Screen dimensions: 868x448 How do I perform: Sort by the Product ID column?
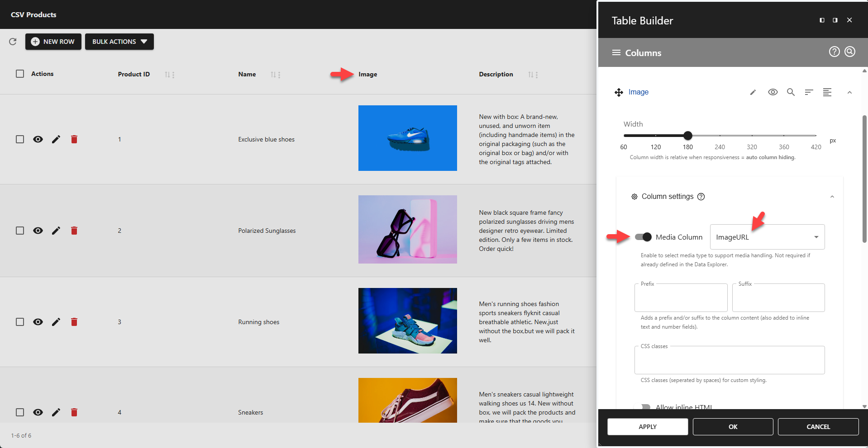point(167,75)
